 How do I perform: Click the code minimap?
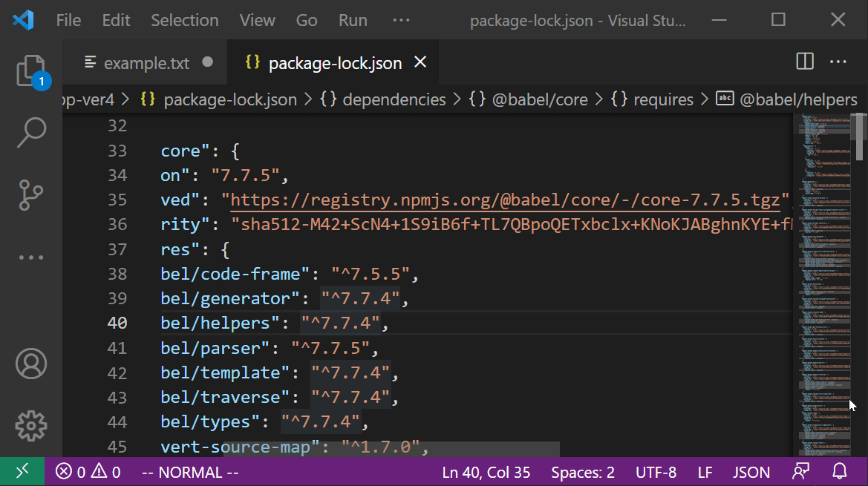823,285
